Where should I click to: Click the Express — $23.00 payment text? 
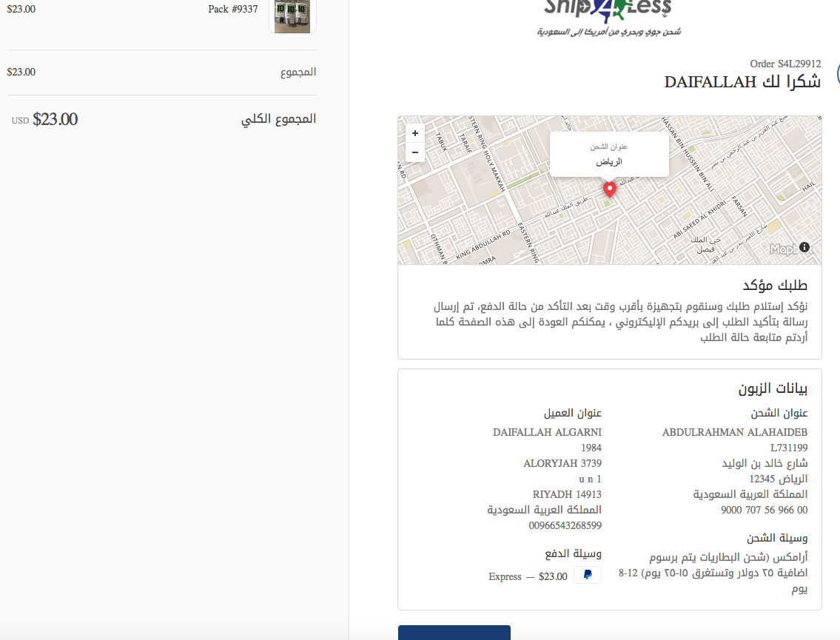pos(528,576)
